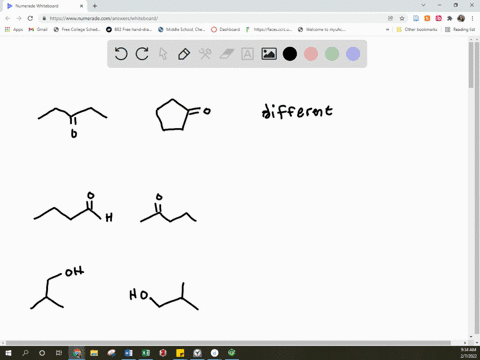Show hidden bookmarks overflow chevron

(x=387, y=29)
